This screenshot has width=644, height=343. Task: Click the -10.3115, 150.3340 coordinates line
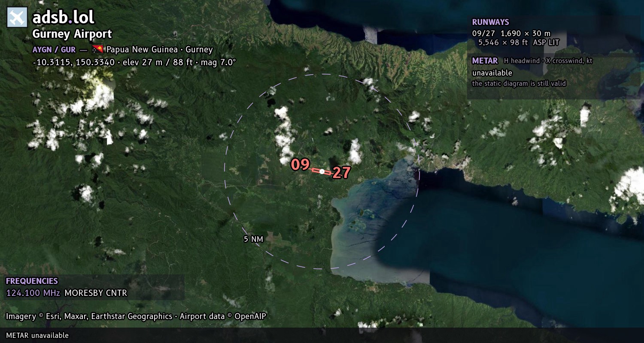[x=134, y=62]
